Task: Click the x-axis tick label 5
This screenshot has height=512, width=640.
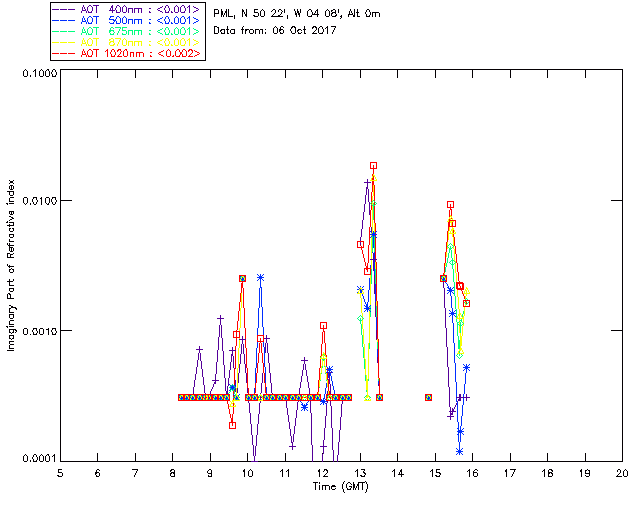Action: (x=60, y=473)
